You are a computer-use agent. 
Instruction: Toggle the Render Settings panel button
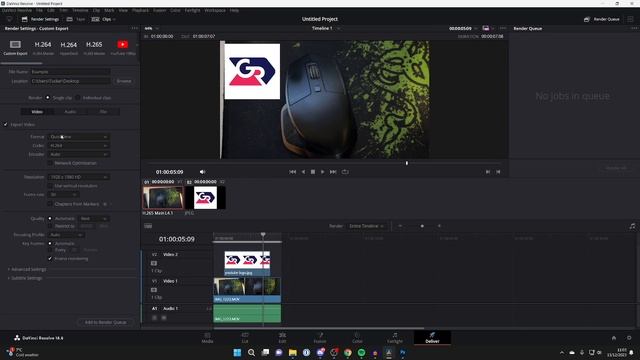pyautogui.click(x=40, y=19)
